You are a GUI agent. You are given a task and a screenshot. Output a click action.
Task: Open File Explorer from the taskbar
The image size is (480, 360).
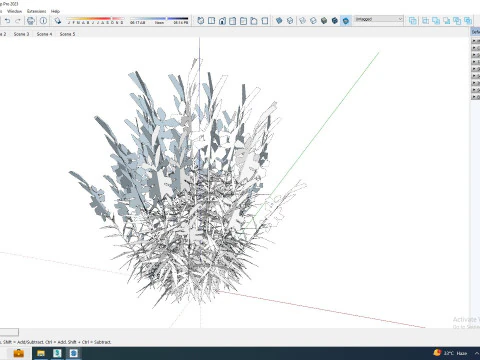coord(41,353)
